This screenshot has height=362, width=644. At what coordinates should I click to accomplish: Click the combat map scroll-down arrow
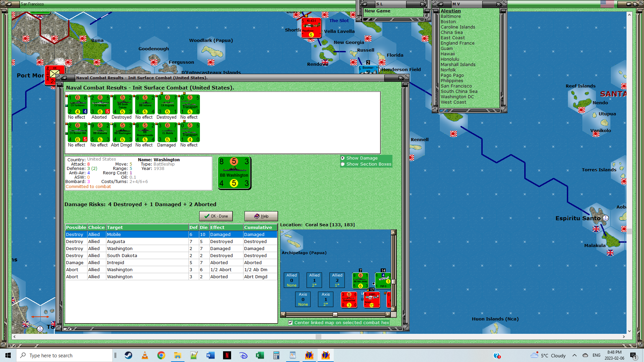393,309
